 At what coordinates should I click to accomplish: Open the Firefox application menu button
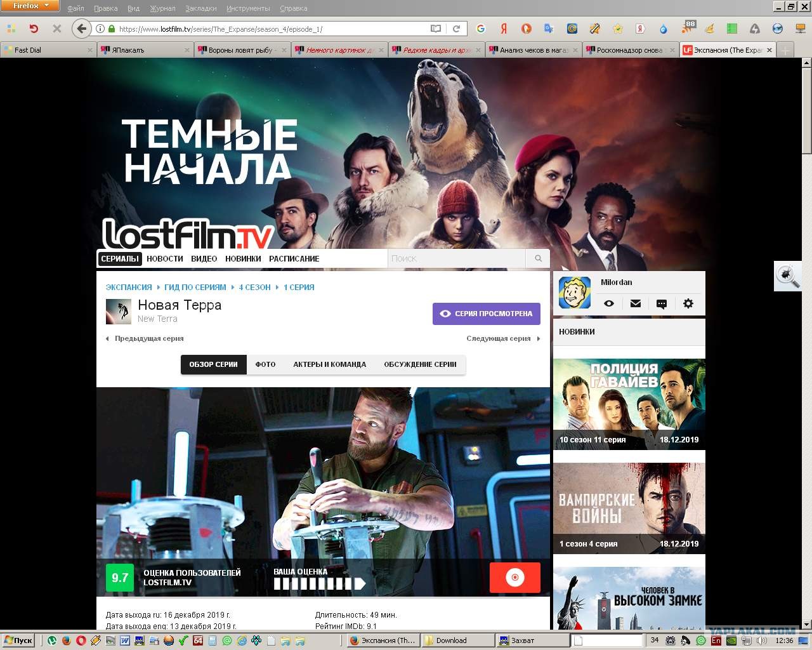point(30,6)
